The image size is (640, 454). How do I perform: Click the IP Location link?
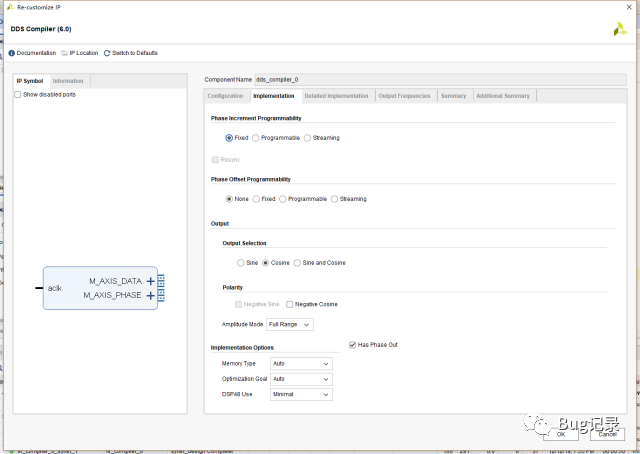[x=84, y=53]
